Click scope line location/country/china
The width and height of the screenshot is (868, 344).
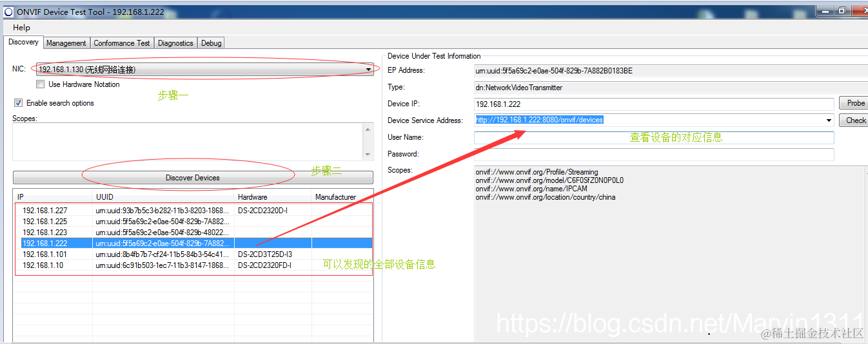click(546, 197)
